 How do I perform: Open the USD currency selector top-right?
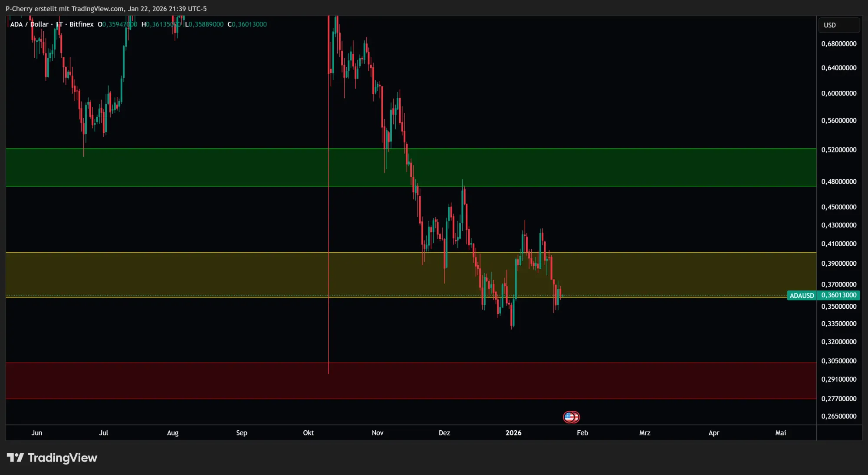(838, 25)
